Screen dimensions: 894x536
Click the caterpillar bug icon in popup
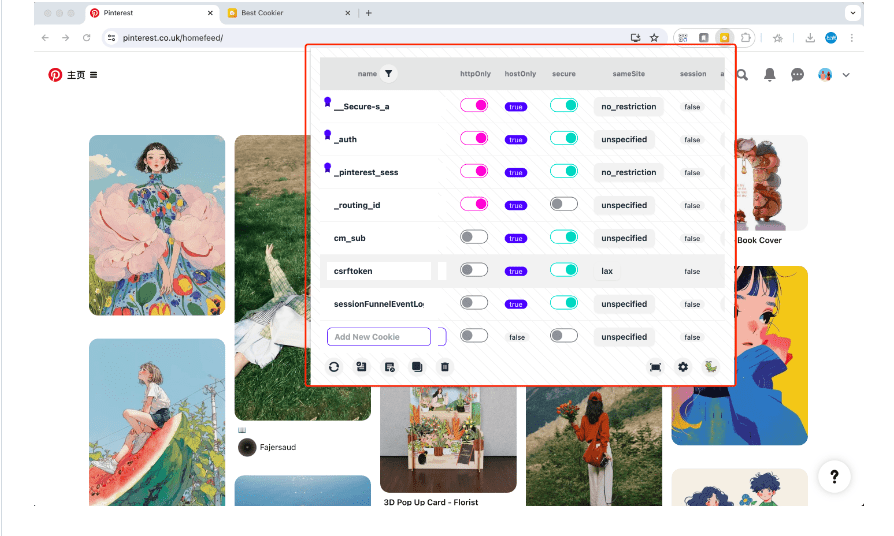click(711, 367)
